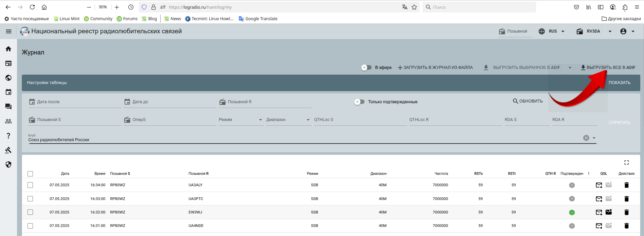Delete the UA3ALY log entry
644x236 pixels.
[627, 185]
